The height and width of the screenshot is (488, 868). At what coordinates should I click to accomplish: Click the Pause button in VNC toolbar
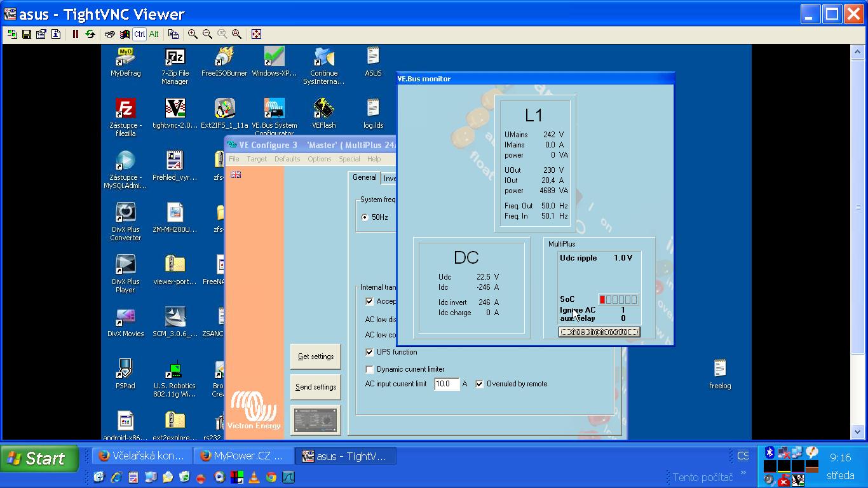click(x=75, y=34)
